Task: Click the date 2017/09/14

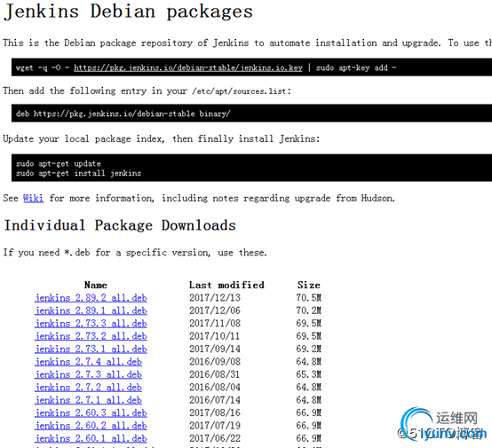Action: tap(215, 349)
